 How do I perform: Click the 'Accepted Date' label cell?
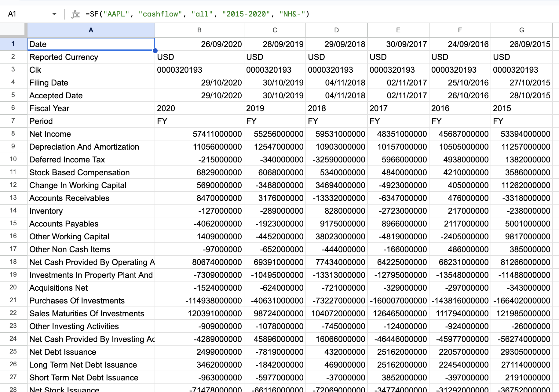(x=91, y=96)
